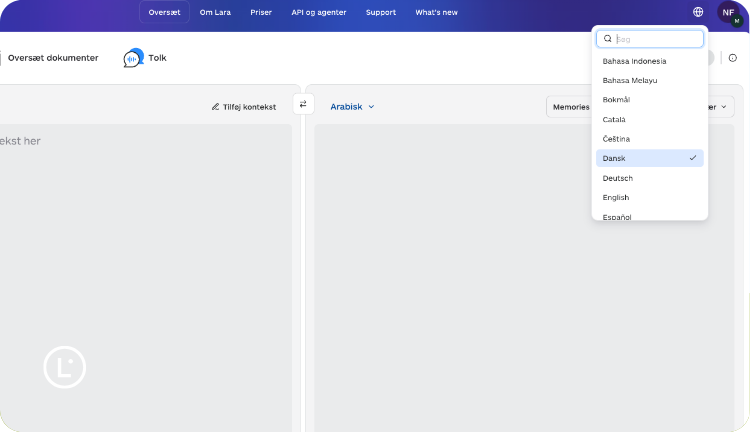Open the Priser menu item
This screenshot has width=750, height=432.
tap(261, 12)
